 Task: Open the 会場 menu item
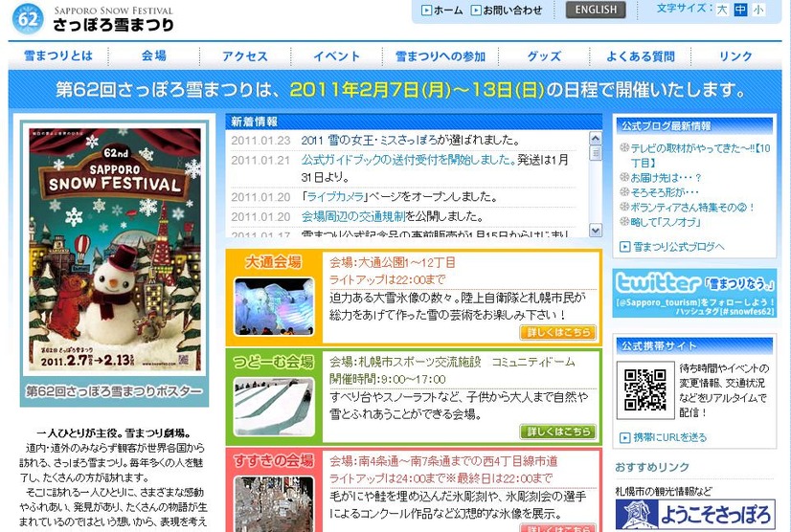click(x=154, y=55)
